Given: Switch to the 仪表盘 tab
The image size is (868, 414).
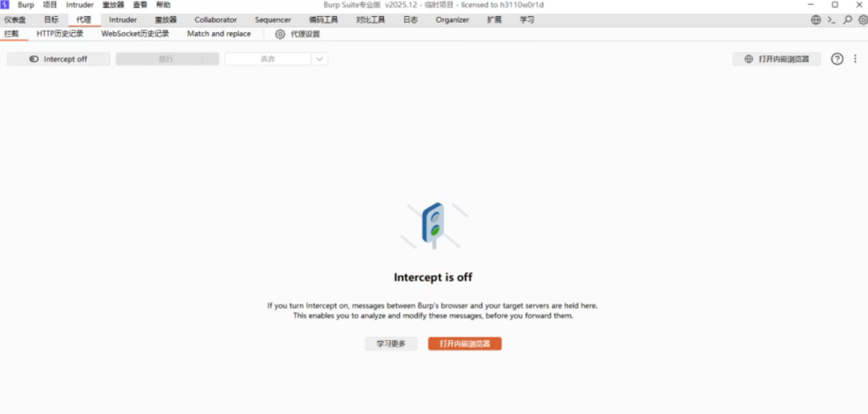Looking at the screenshot, I should pos(15,20).
